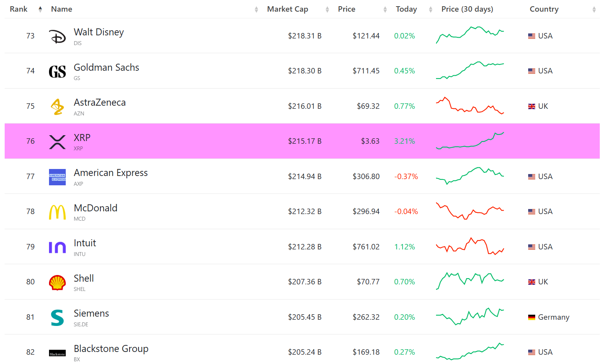Open the AstraZeneca company link
The image size is (606, 364).
[x=100, y=103]
